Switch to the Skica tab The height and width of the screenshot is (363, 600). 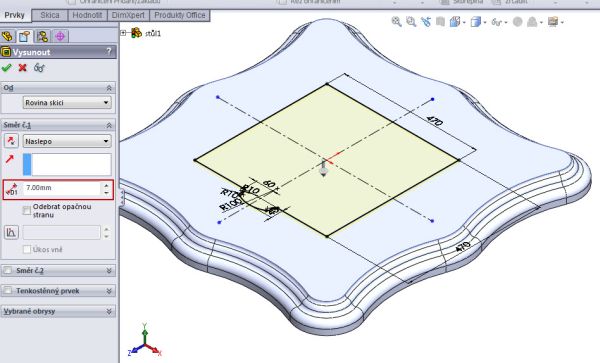click(50, 15)
